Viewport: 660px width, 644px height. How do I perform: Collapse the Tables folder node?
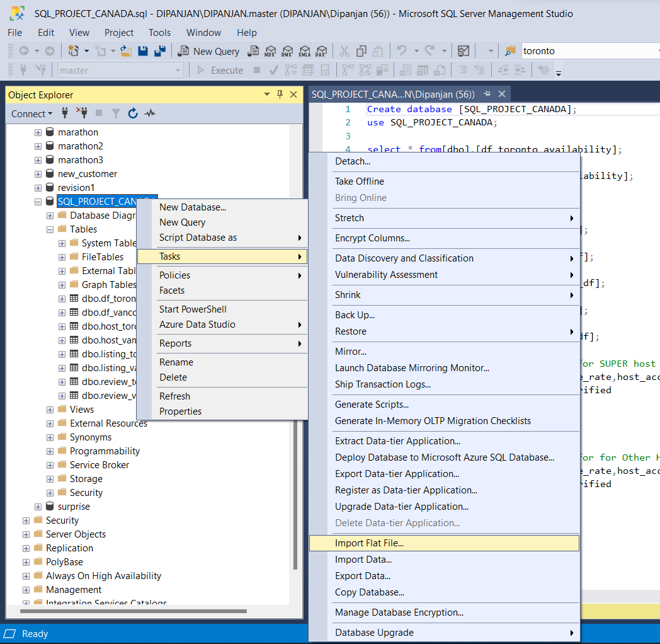pyautogui.click(x=50, y=230)
